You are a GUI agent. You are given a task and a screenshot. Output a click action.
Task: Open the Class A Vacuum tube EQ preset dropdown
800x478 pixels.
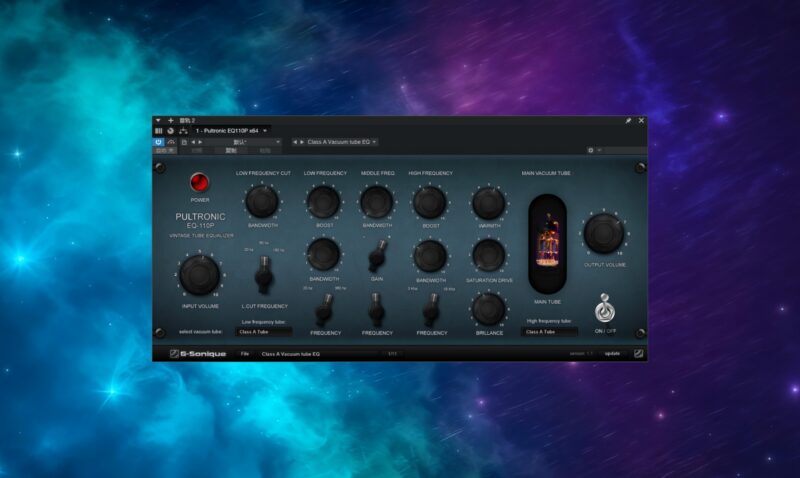tap(341, 142)
